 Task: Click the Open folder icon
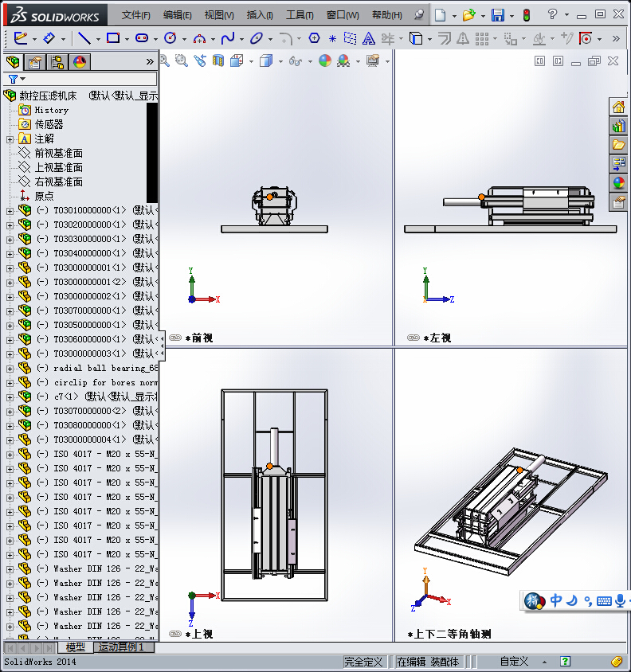click(468, 15)
